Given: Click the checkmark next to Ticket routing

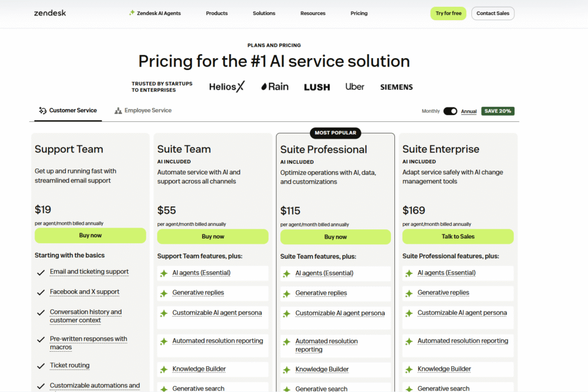Looking at the screenshot, I should [40, 366].
